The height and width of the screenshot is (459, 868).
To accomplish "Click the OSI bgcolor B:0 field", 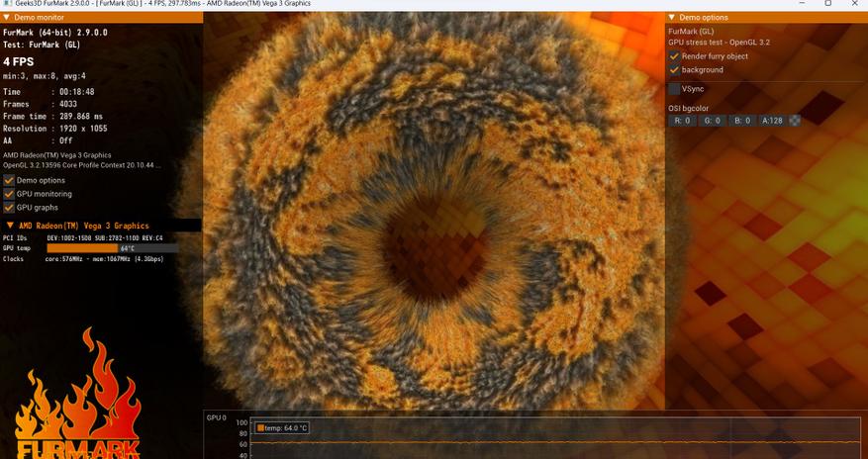I will point(741,121).
